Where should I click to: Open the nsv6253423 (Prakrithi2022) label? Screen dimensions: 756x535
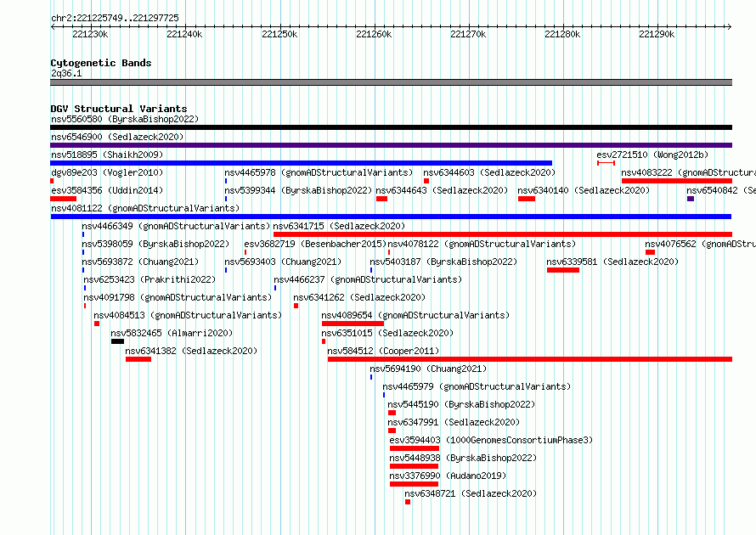tap(150, 279)
